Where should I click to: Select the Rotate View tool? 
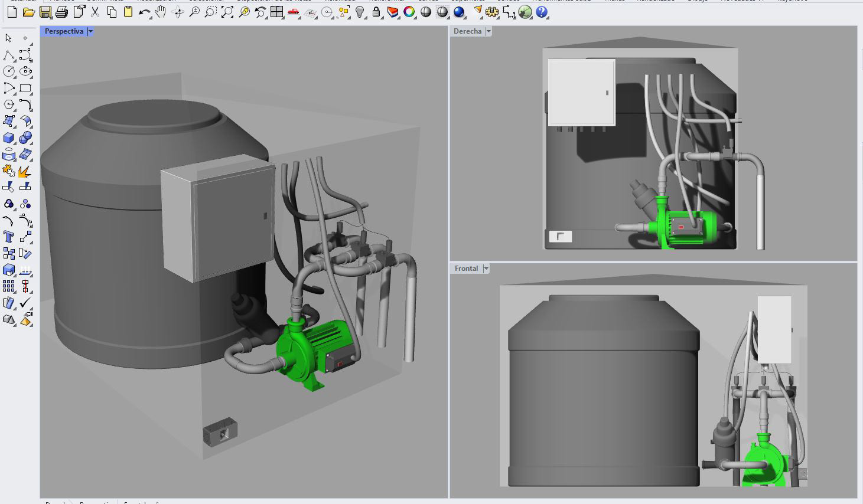click(178, 12)
